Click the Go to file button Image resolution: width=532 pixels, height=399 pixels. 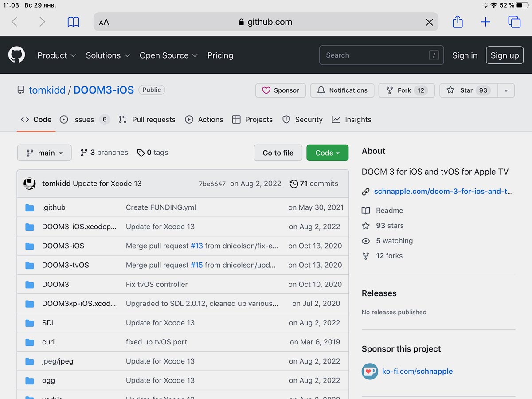coord(278,153)
